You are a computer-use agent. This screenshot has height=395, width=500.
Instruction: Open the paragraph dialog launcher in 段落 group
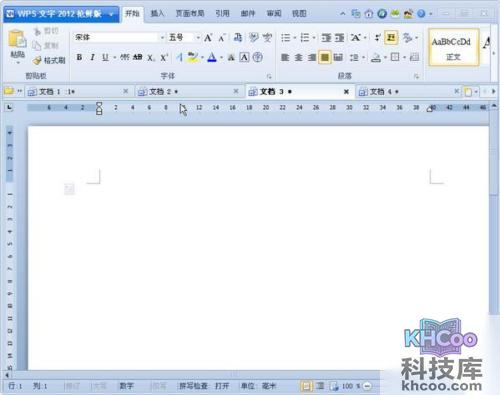pos(416,77)
